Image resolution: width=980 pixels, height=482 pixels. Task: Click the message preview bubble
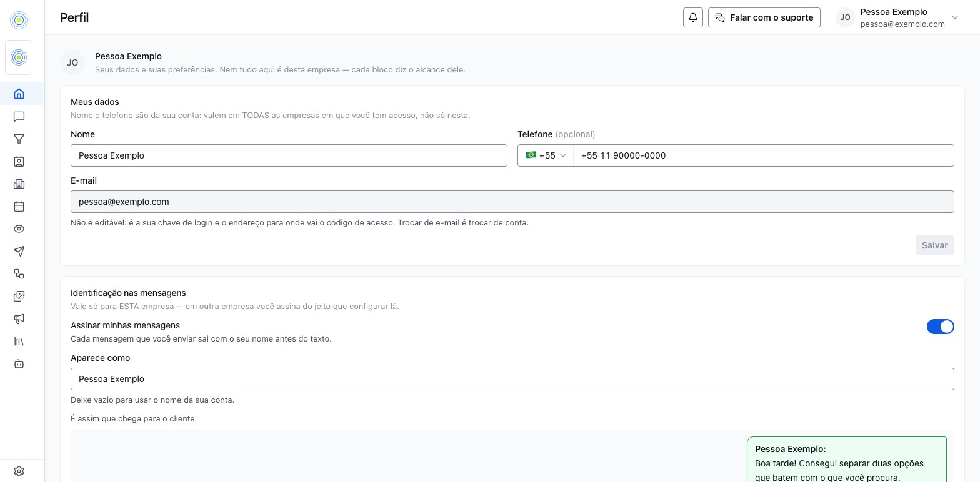tap(847, 460)
